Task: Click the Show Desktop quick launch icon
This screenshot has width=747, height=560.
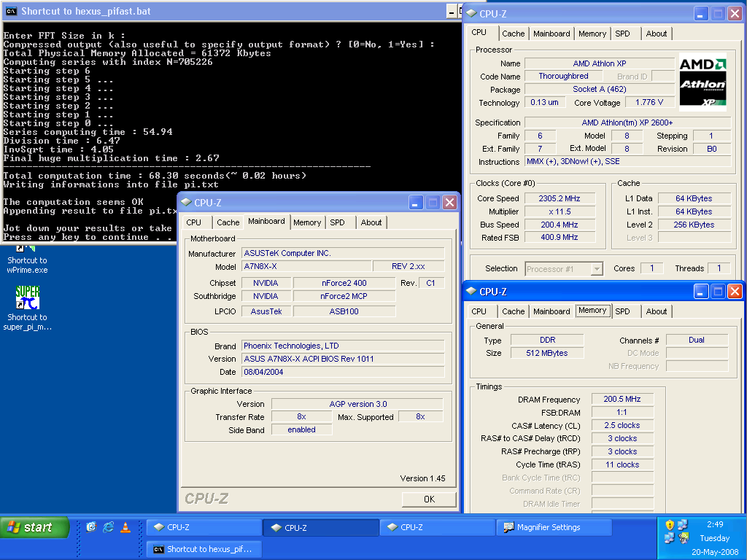Action: pos(91,526)
